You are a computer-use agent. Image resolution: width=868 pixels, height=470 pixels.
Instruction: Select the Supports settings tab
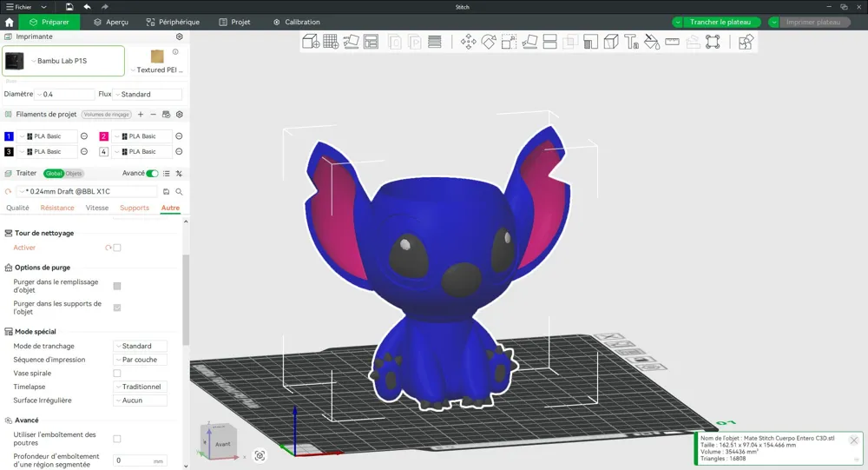(135, 208)
